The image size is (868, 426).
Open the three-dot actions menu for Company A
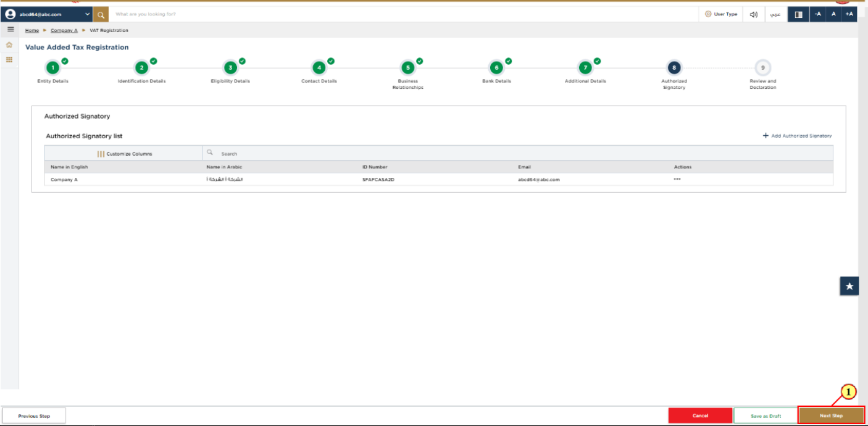[677, 179]
